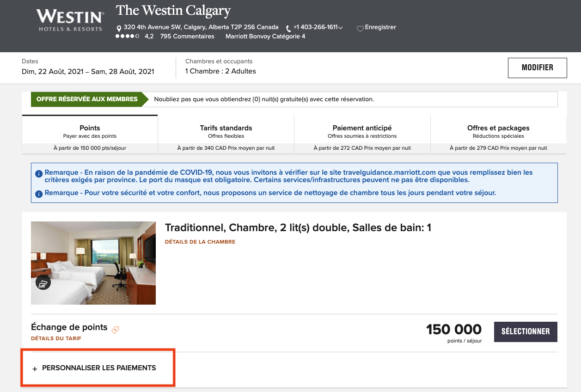Click the Westin Hotels & Resorts logo
Image resolution: width=581 pixels, height=392 pixels.
pos(69,19)
